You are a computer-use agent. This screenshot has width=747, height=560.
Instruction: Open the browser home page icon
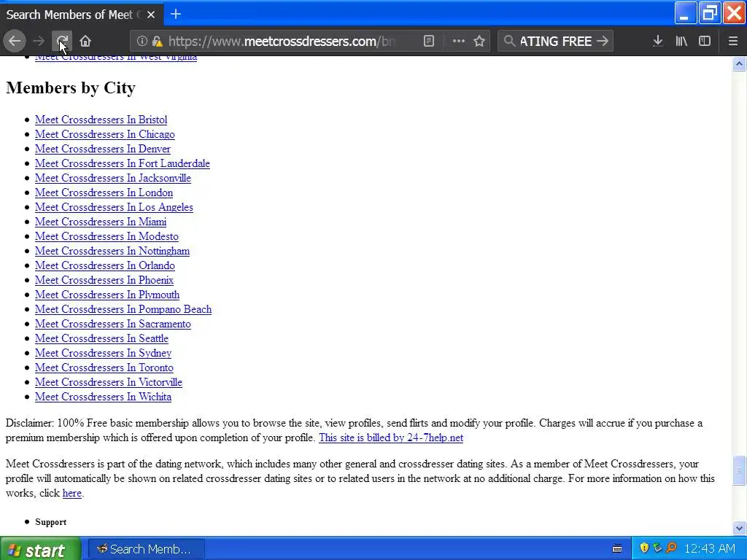tap(85, 42)
